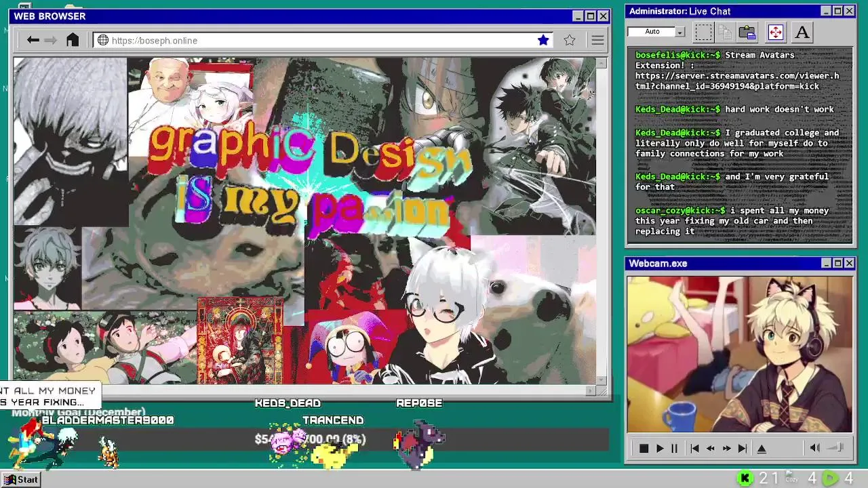Click the KEDS_DEAD avatar name label

click(288, 403)
